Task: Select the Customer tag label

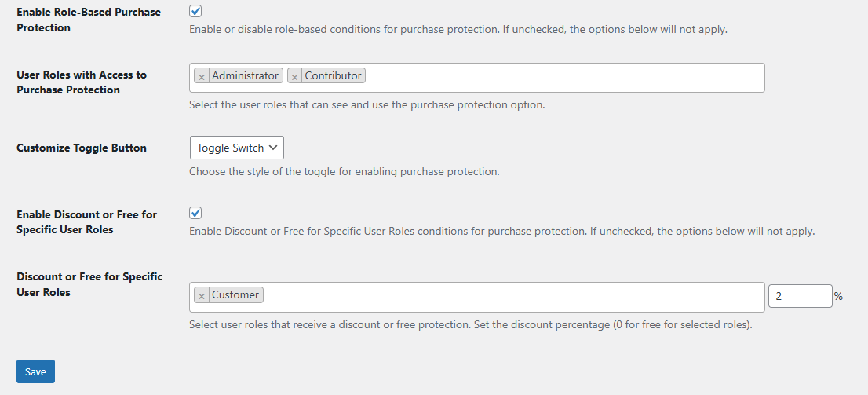Action: tap(235, 295)
